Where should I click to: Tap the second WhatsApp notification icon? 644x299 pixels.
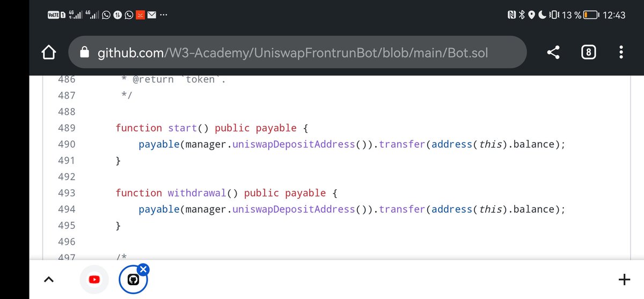click(129, 16)
